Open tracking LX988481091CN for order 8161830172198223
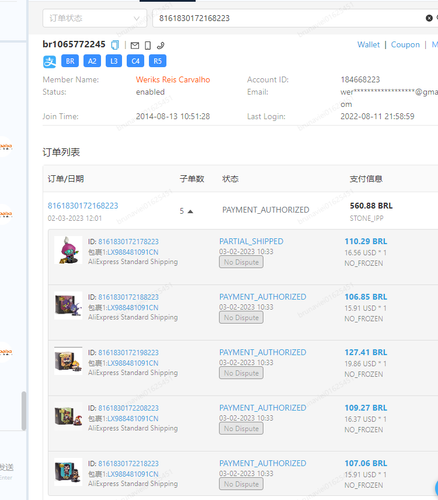The height and width of the screenshot is (500, 438). tap(133, 363)
